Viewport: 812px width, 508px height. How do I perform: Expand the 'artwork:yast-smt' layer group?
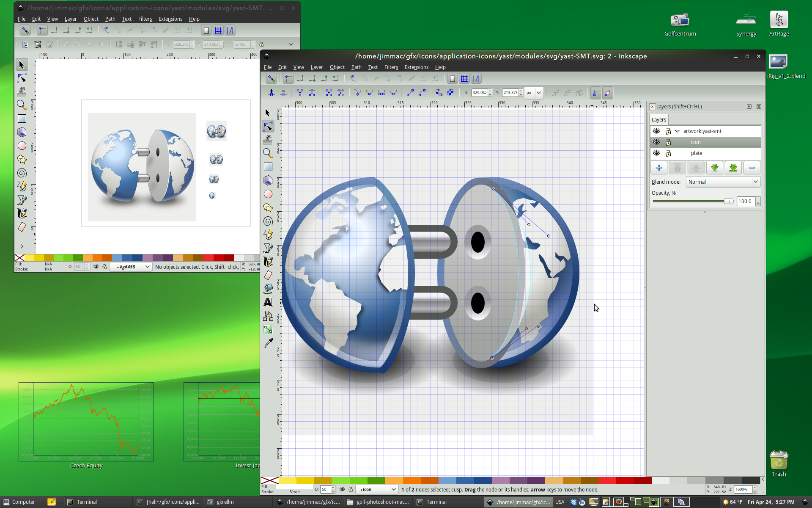point(677,131)
